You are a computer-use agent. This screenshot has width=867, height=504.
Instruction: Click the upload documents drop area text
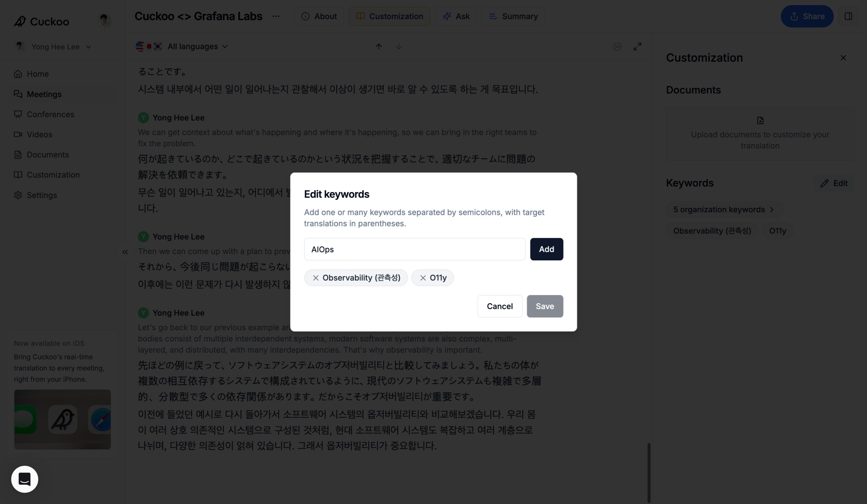click(x=760, y=140)
